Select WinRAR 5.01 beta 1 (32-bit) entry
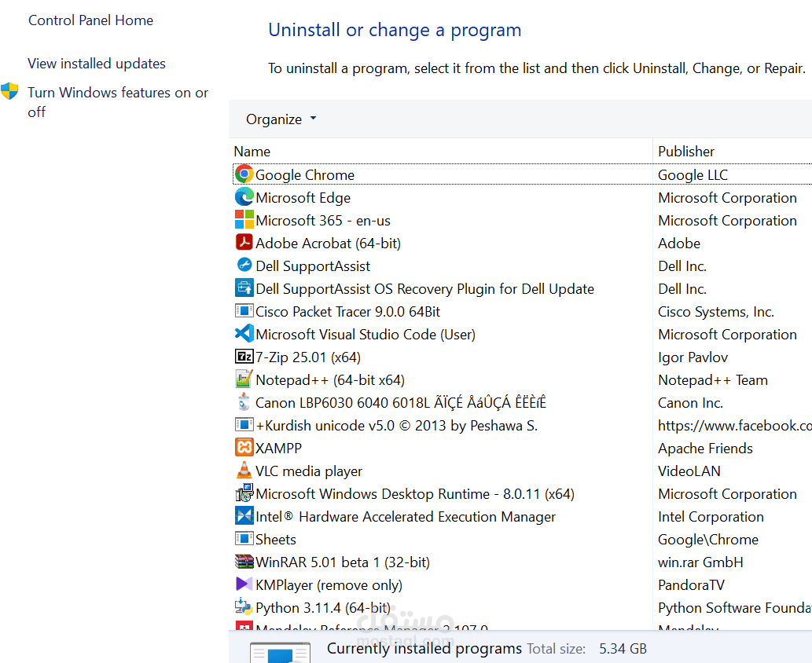Viewport: 812px width, 663px height. point(343,562)
